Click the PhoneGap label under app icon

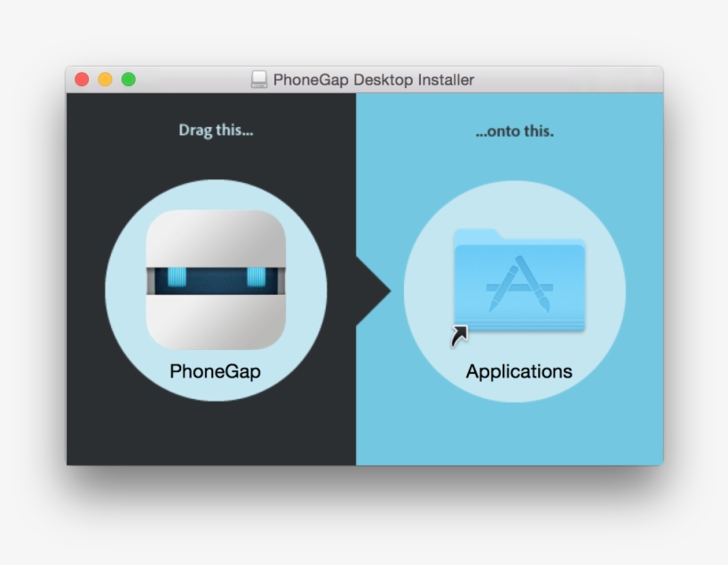(216, 371)
